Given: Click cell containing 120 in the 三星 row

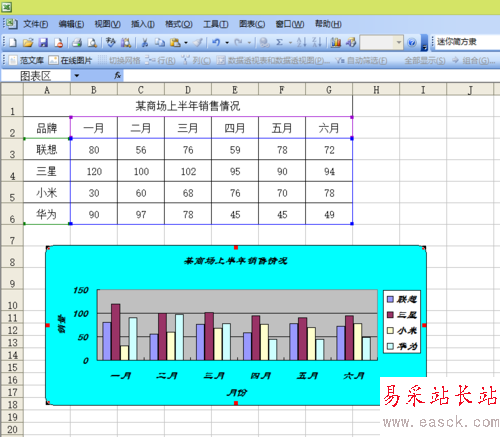Looking at the screenshot, I should click(x=94, y=171).
